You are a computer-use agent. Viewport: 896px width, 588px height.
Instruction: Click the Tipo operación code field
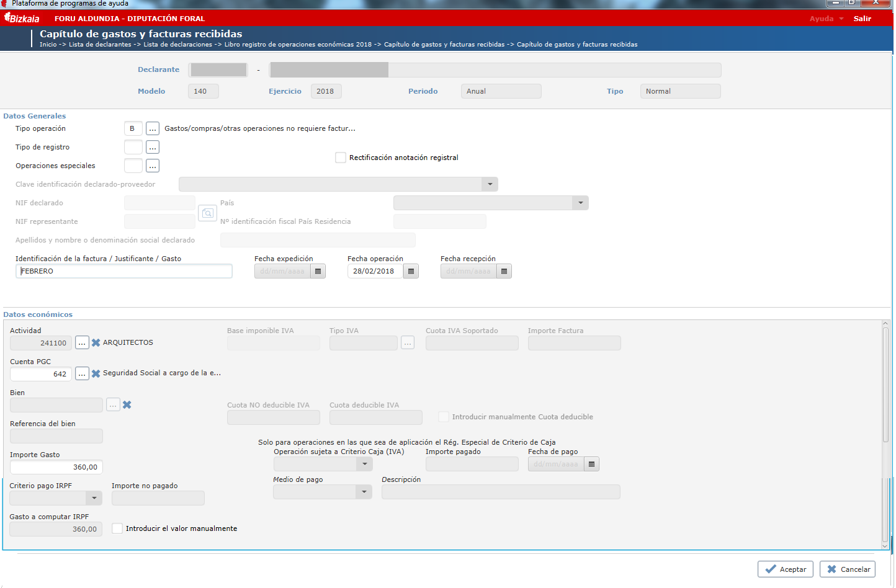coord(133,128)
